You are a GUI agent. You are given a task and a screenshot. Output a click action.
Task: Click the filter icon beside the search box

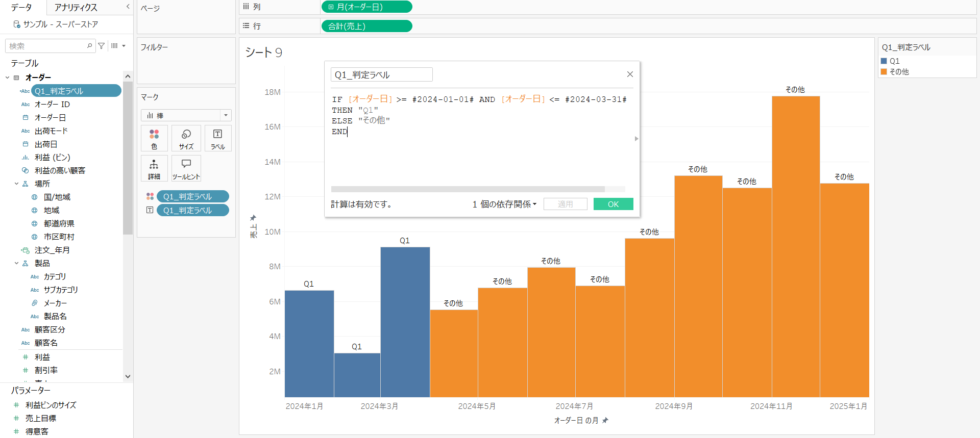tap(102, 46)
